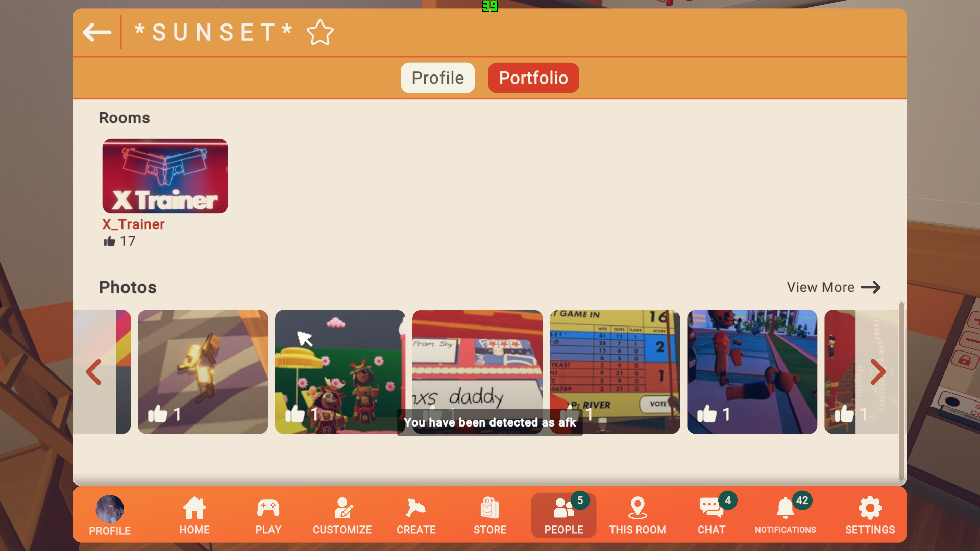Open the X Trainer room thumbnail
The height and width of the screenshot is (551, 980).
point(165,176)
